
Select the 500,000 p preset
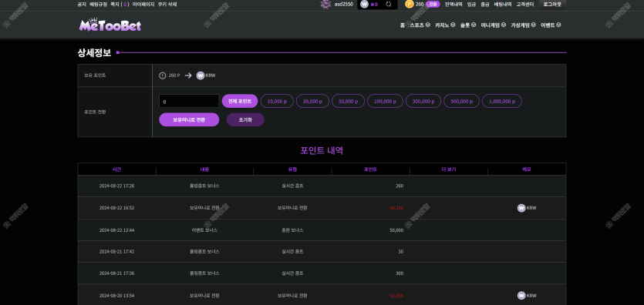point(462,101)
